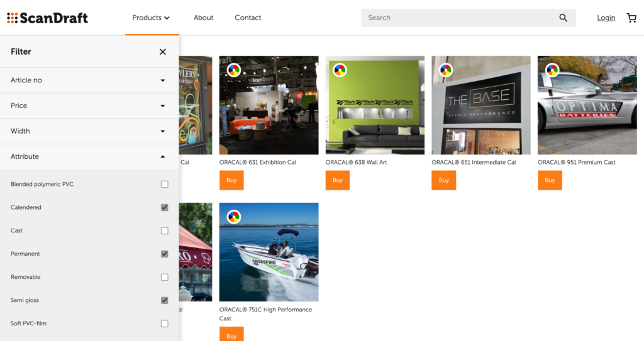This screenshot has height=341, width=644.
Task: Check the Blended polymeric PVC checkbox
Action: pyautogui.click(x=164, y=184)
